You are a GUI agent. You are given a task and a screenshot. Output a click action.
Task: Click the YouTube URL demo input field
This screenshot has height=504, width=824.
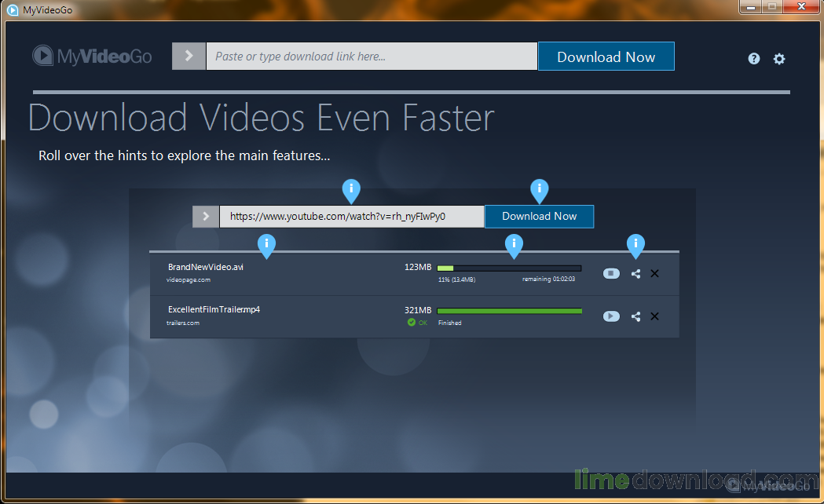pyautogui.click(x=352, y=217)
